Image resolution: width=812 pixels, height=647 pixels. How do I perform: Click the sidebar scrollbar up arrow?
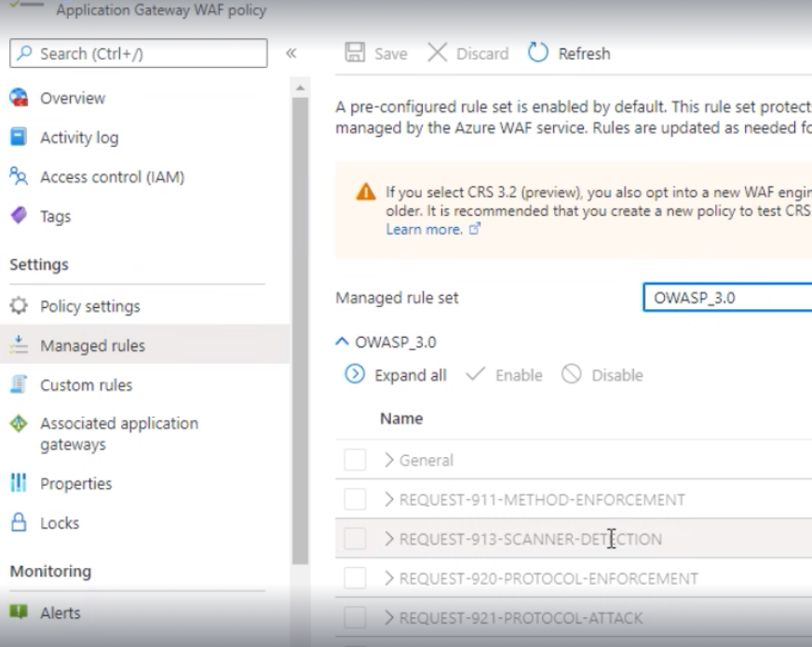[x=300, y=88]
